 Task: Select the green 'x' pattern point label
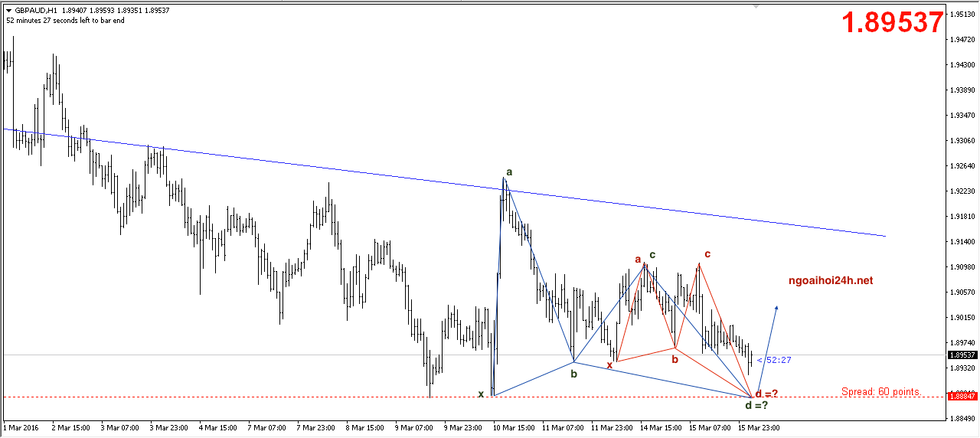[x=481, y=394]
